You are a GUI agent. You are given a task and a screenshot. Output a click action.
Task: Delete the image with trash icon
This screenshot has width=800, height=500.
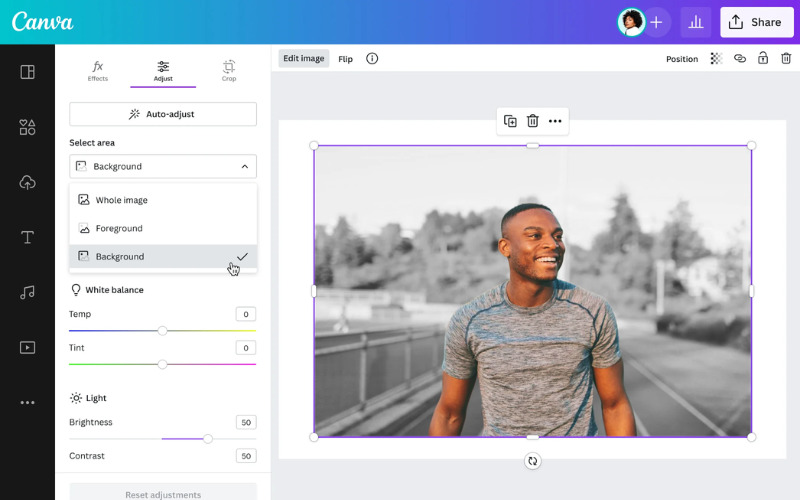click(x=532, y=121)
